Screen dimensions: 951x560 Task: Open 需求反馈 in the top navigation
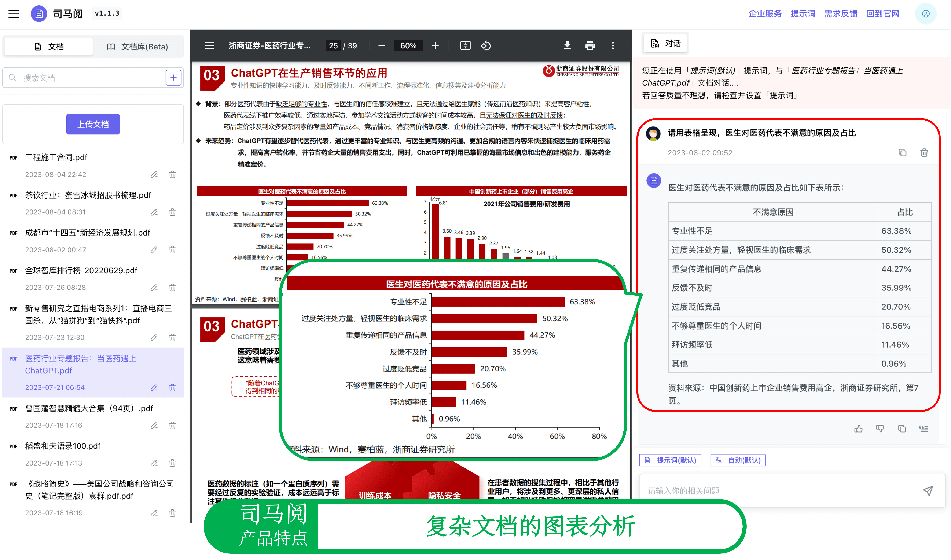841,14
